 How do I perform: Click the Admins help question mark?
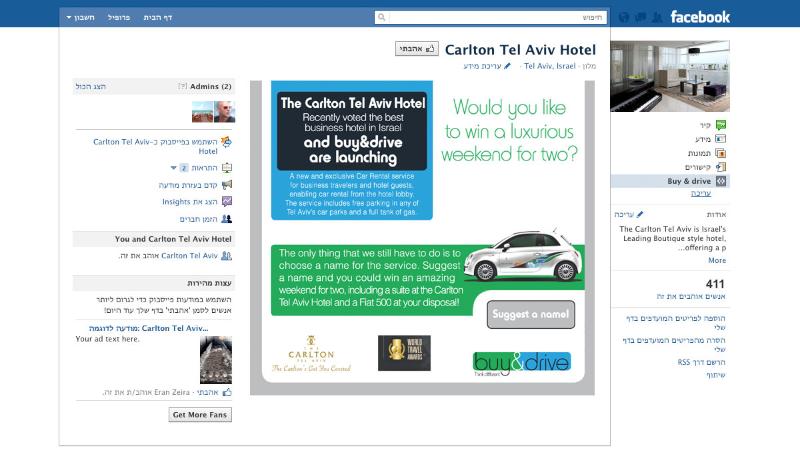click(x=182, y=86)
